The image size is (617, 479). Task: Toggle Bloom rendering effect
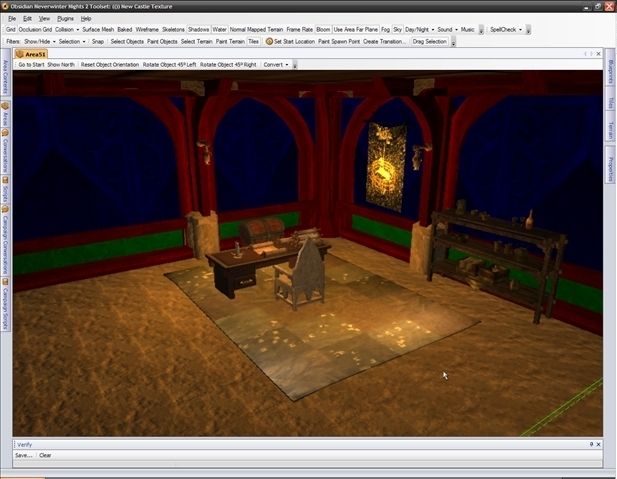[x=323, y=30]
